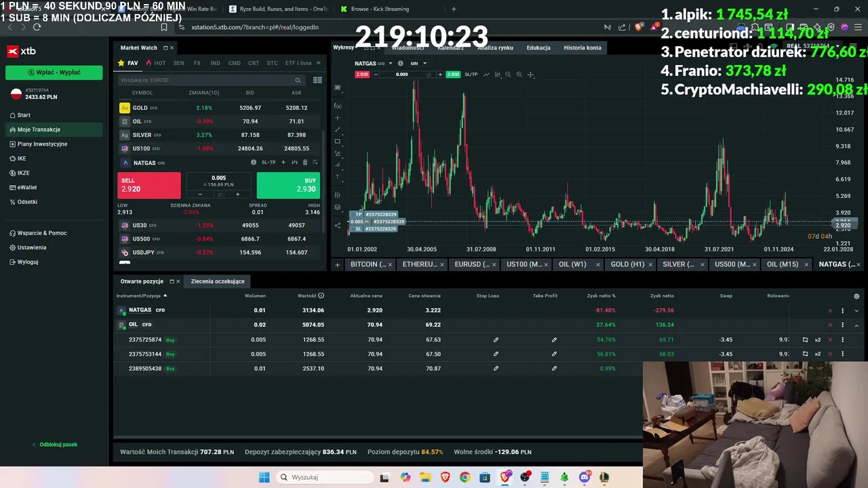Click the xtb logo in the sidebar
Image resolution: width=868 pixels, height=488 pixels.
coord(21,51)
